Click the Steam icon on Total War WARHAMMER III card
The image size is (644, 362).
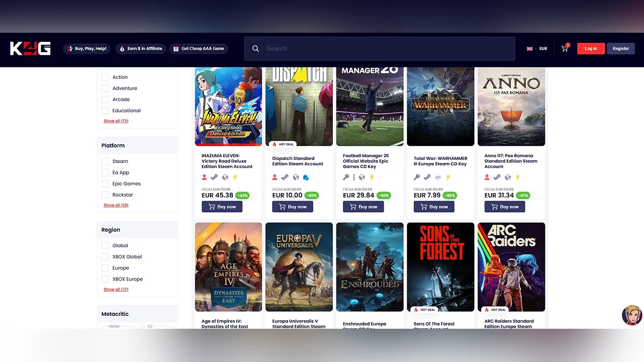tap(427, 178)
